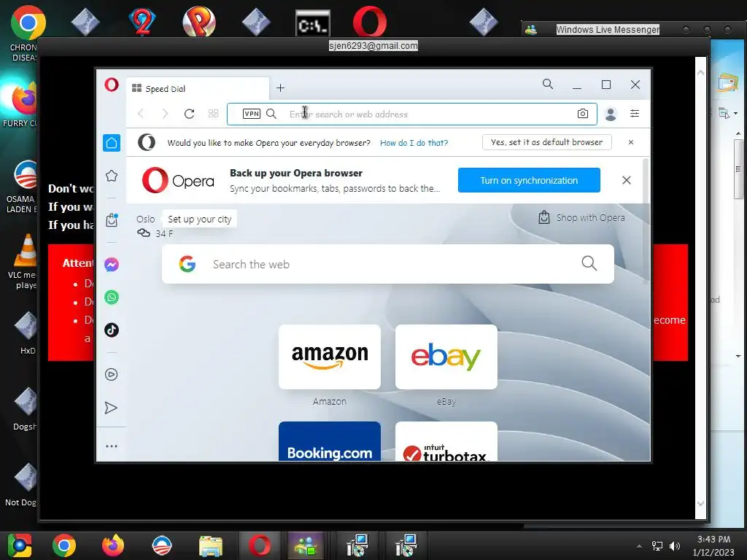Go forward in Opera history
This screenshot has height=560, width=747.
[165, 114]
